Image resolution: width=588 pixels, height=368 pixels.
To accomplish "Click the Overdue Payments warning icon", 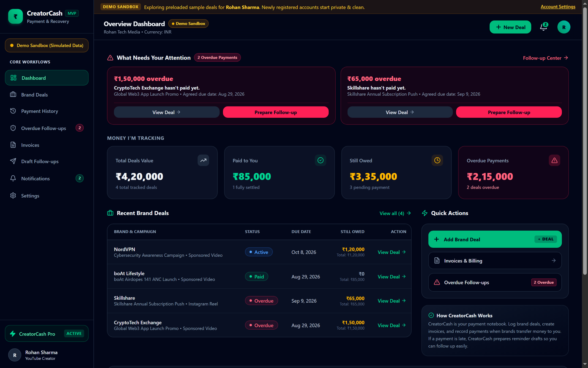I will [555, 160].
